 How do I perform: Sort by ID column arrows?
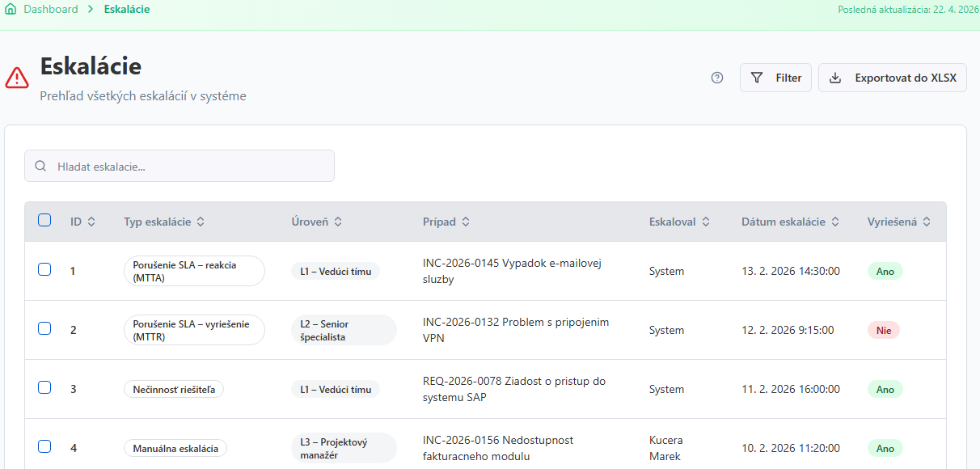coord(91,222)
